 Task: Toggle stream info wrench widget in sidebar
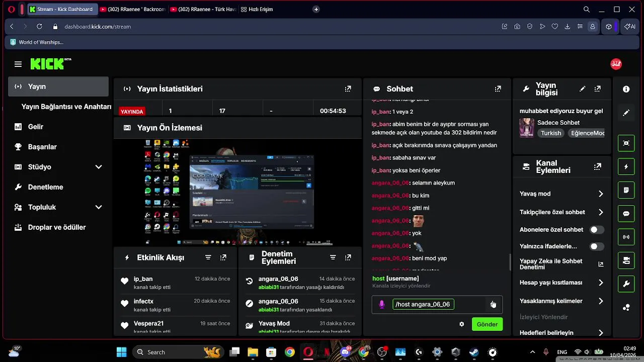[626, 284]
